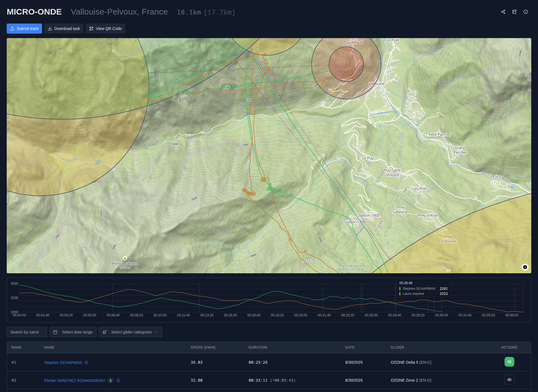Click the verified badge beside Florian SANCHEZ ROMANOWSKI
The image size is (538, 392).
click(x=118, y=381)
